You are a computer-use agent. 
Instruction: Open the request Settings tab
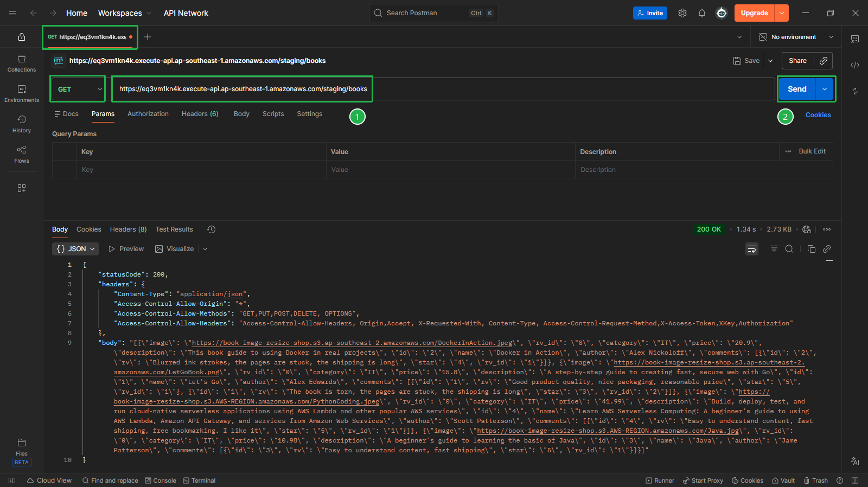310,114
